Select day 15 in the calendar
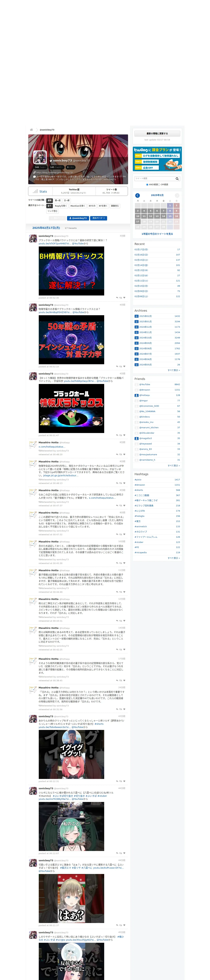 pos(170,216)
